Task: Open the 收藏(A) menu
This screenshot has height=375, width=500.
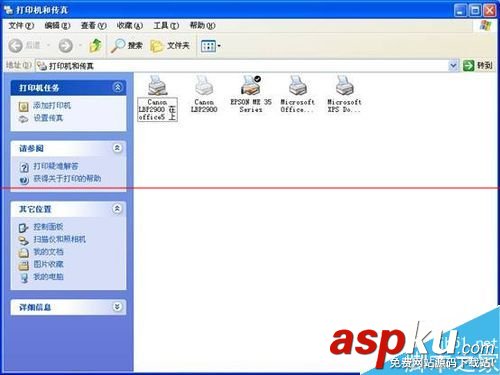Action: (x=130, y=26)
